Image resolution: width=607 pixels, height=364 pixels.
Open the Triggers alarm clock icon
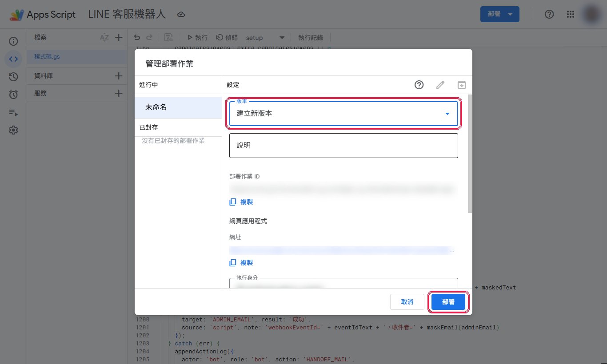coord(13,95)
